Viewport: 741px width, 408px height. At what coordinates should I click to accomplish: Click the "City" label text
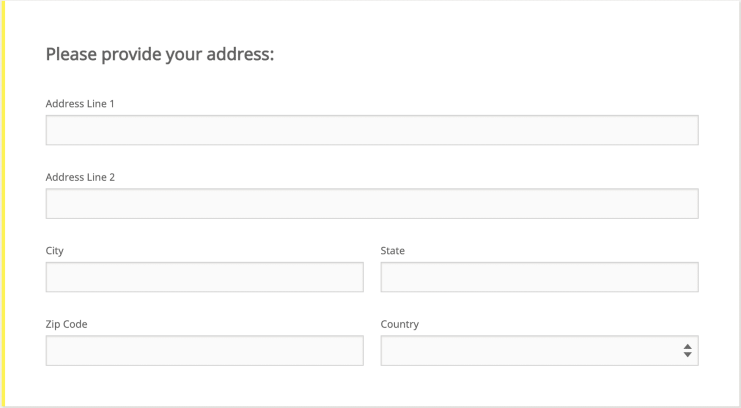[55, 251]
